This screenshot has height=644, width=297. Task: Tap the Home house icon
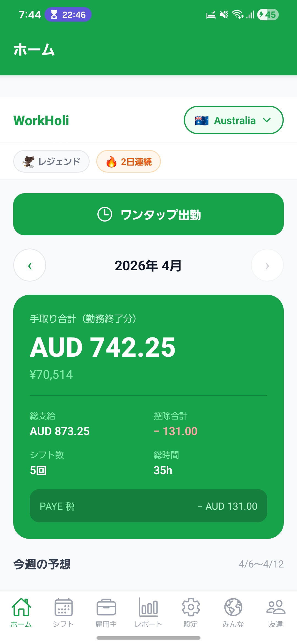(21, 607)
